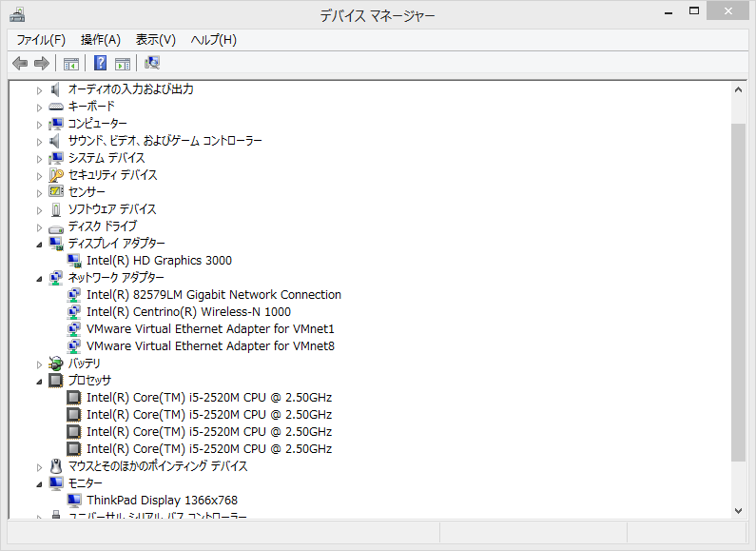Select the セキュリティ デバイス label
Image resolution: width=756 pixels, height=551 pixels.
[113, 175]
